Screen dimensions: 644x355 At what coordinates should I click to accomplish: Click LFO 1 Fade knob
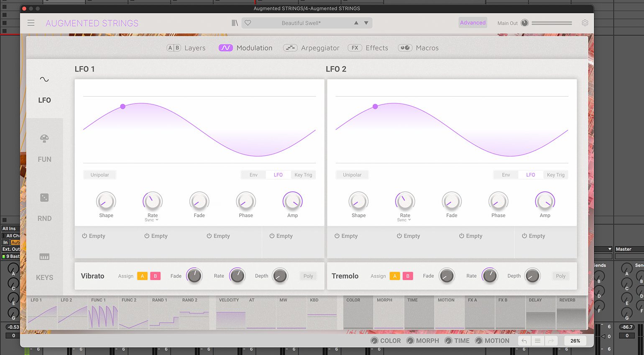coord(199,202)
